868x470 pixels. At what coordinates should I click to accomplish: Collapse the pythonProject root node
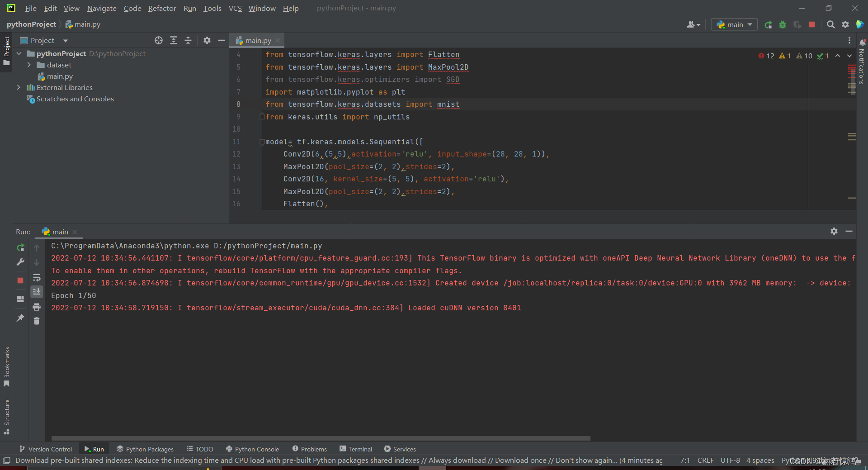[x=19, y=53]
